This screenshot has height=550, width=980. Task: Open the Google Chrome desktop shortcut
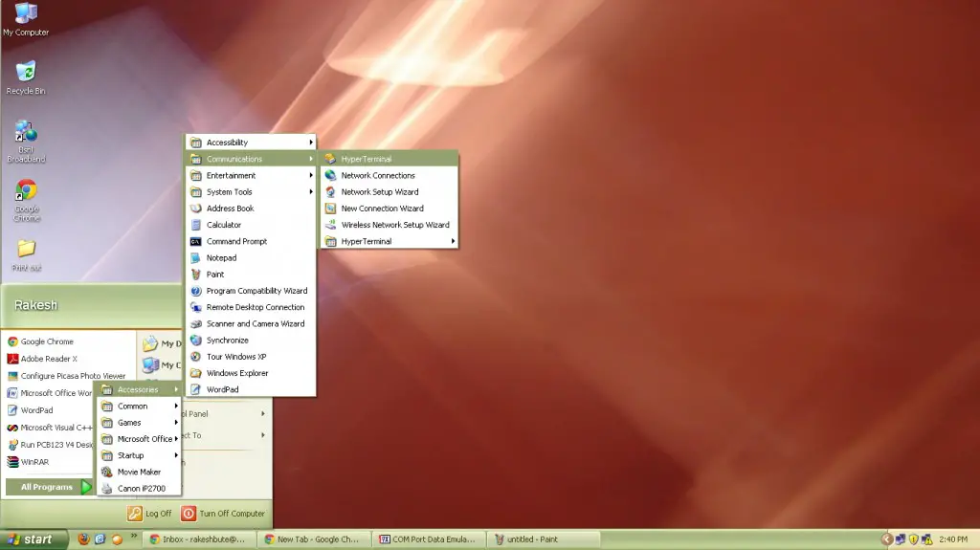pyautogui.click(x=26, y=200)
